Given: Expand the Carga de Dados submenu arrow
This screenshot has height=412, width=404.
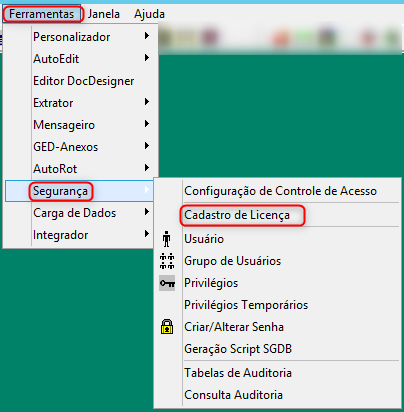Looking at the screenshot, I should pos(147,212).
